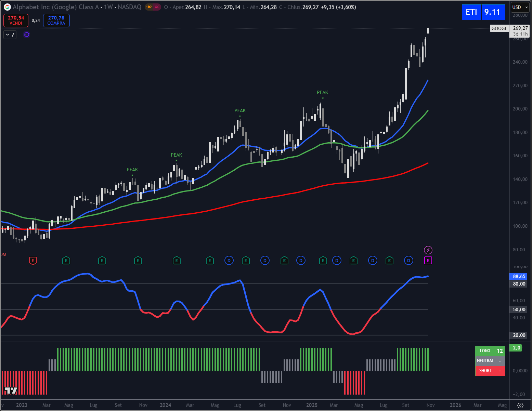Click the last blue dividend D marker
The width and height of the screenshot is (532, 411).
pyautogui.click(x=408, y=261)
